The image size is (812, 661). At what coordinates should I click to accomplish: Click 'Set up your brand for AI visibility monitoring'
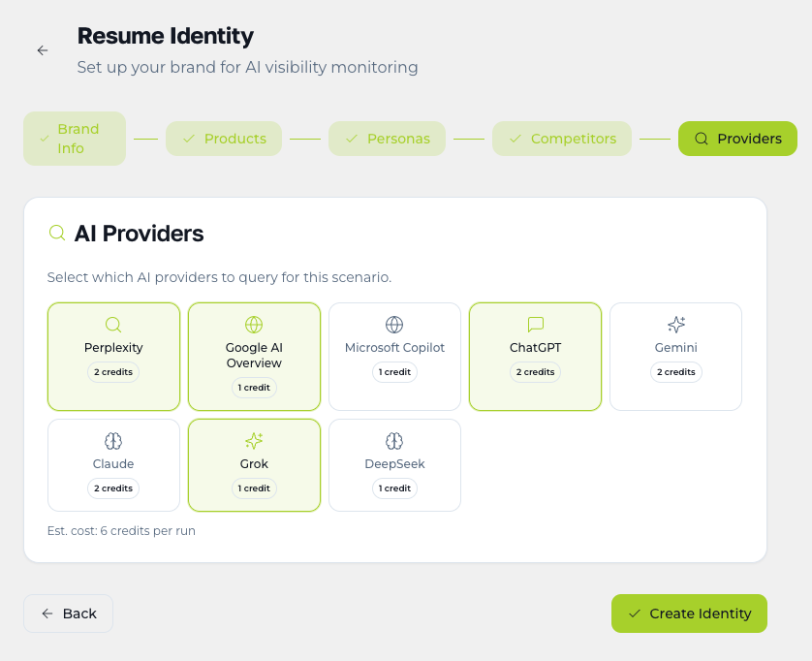tap(247, 67)
